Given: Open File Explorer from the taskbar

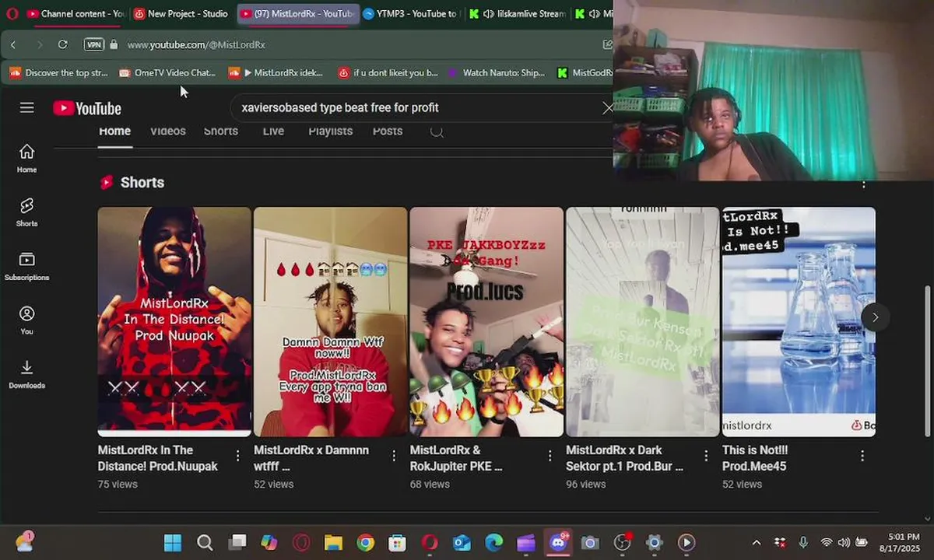Looking at the screenshot, I should click(333, 542).
